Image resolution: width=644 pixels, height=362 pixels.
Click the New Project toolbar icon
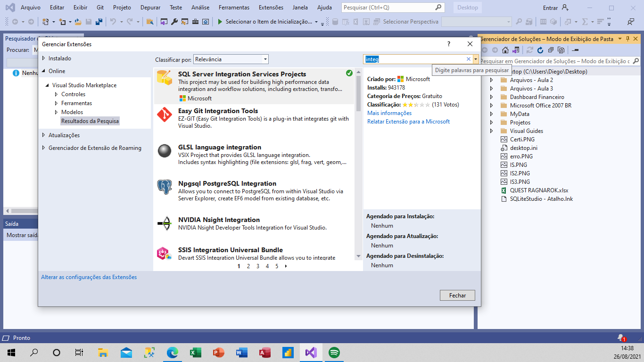coord(45,22)
